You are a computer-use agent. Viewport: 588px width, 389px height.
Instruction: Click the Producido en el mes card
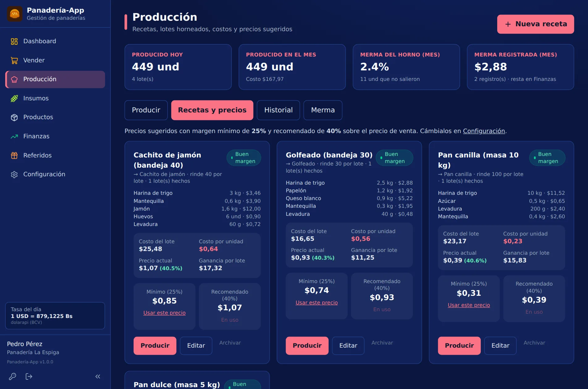(x=292, y=67)
